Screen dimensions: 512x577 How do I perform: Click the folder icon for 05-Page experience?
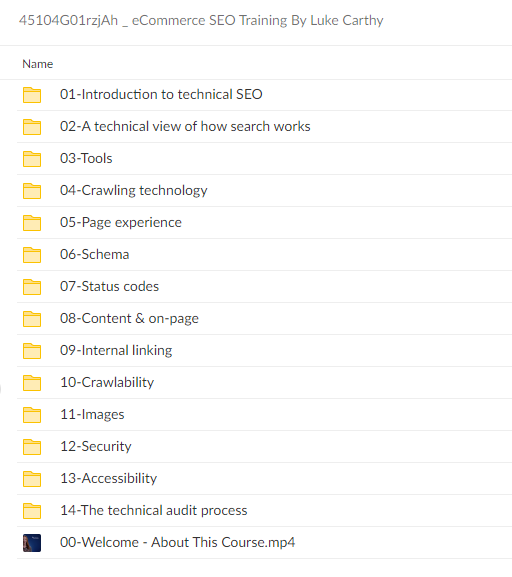click(32, 223)
